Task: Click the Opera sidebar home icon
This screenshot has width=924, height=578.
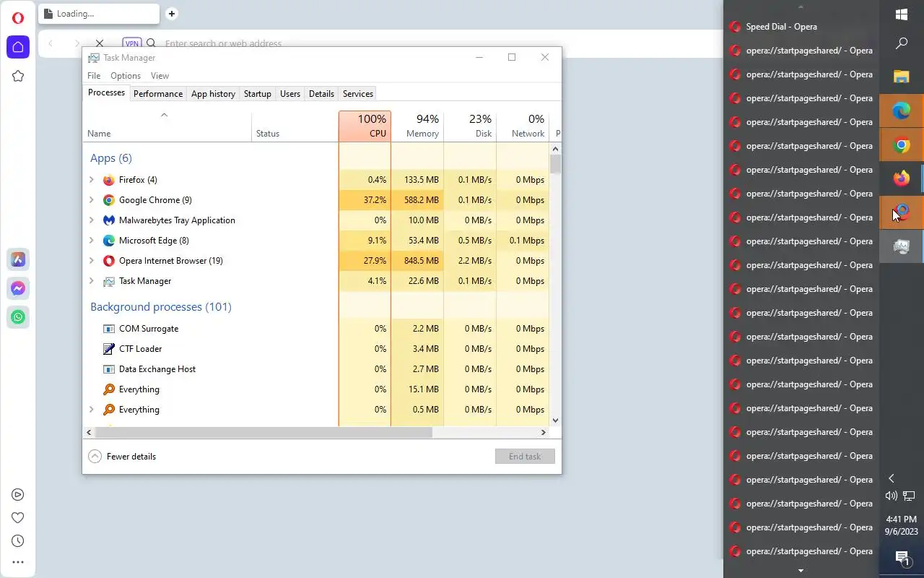Action: coord(18,47)
